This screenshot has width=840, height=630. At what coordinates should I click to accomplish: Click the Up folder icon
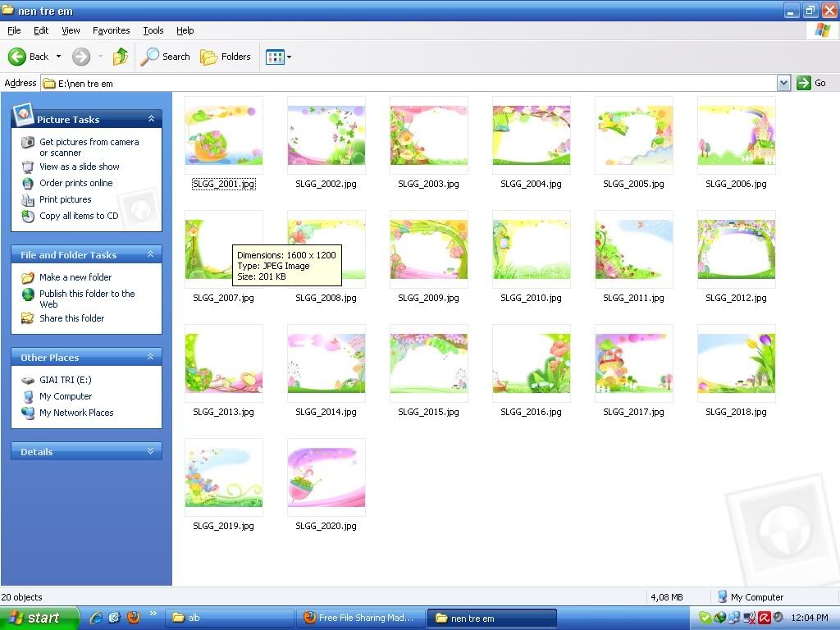pyautogui.click(x=121, y=57)
